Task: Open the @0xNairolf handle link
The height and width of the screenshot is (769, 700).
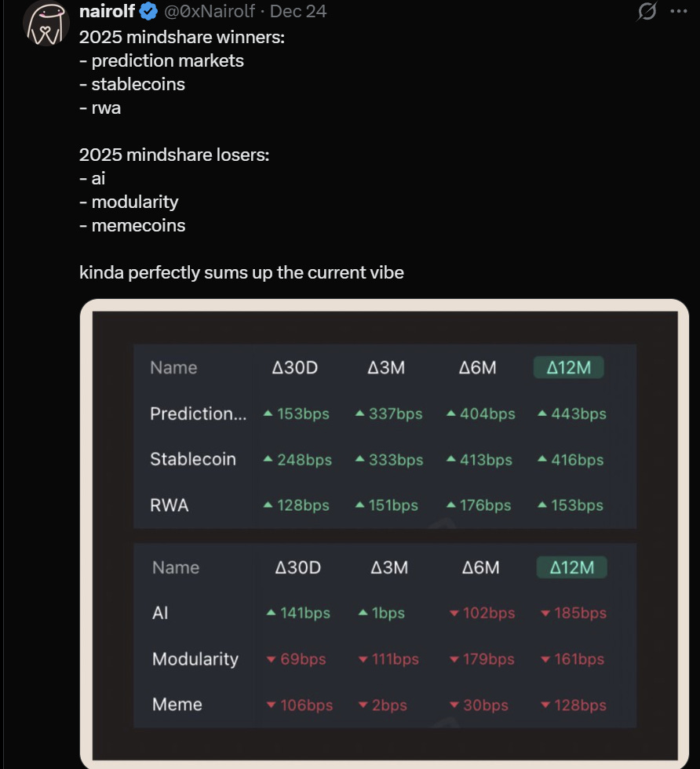Action: 210,11
